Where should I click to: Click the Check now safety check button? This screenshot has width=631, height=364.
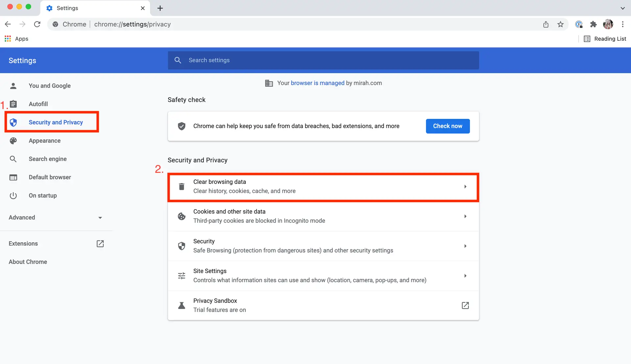pos(448,126)
